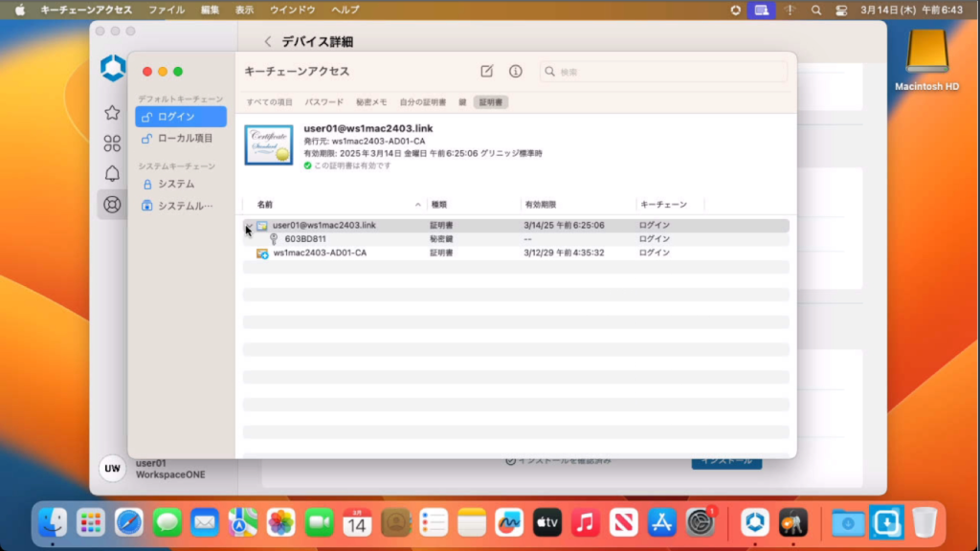Click the info icon in Keychain toolbar

click(x=516, y=72)
